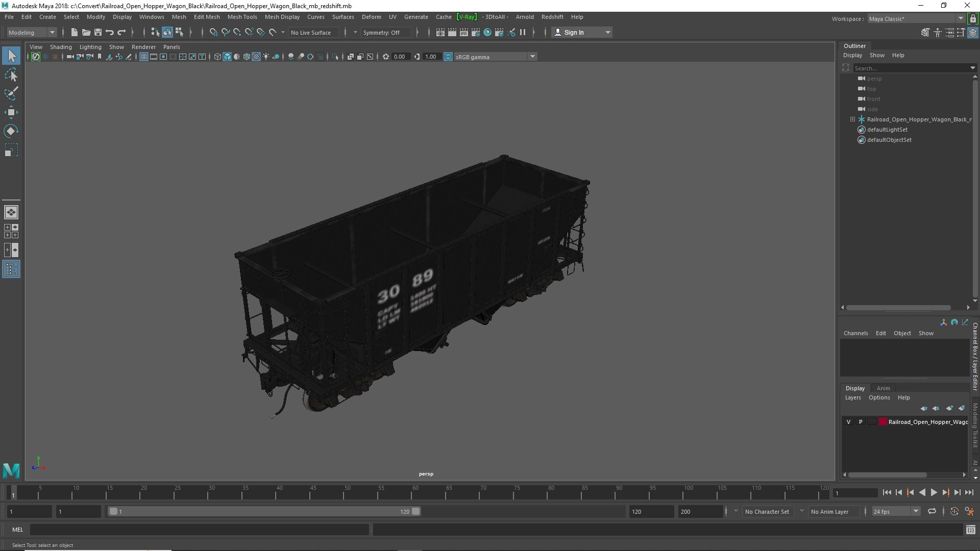Choose the Rotate tool in the toolbox
The width and height of the screenshot is (980, 551).
(x=11, y=131)
